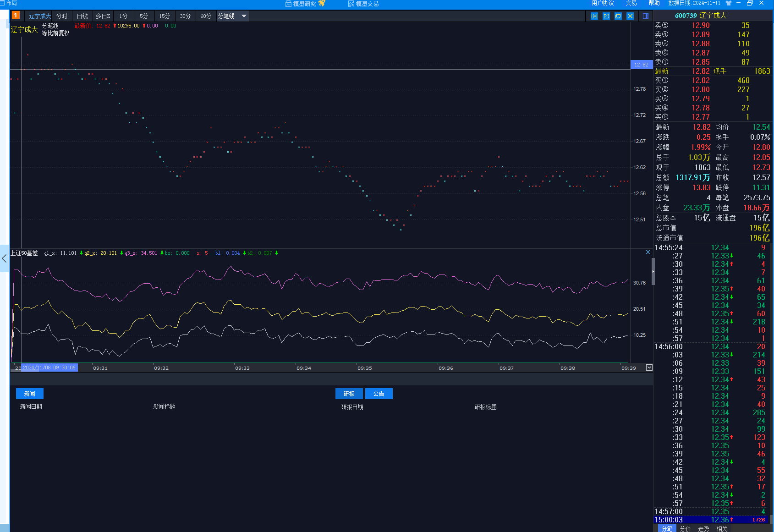Toggle the right side panel layout icon
This screenshot has height=532, width=774.
[x=646, y=16]
